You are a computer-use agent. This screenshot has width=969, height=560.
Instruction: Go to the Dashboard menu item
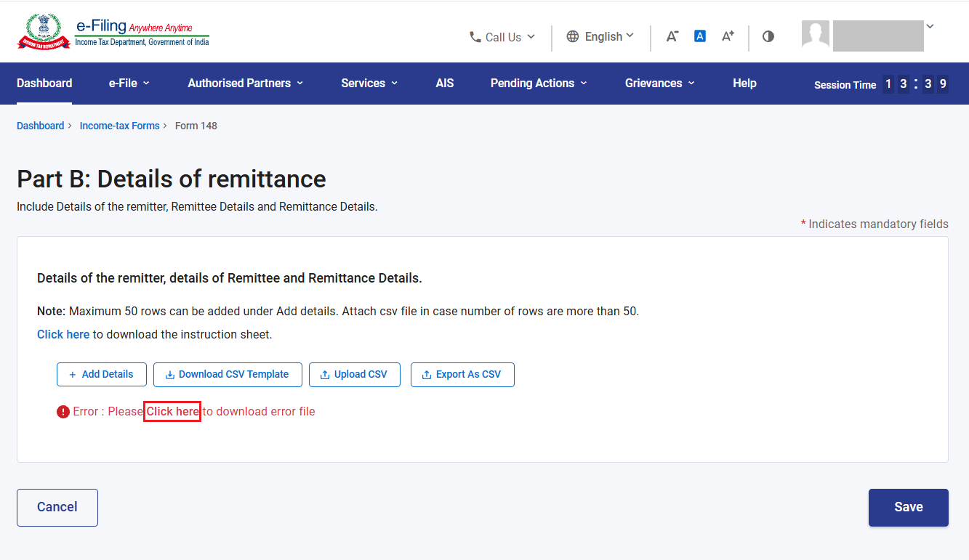click(44, 83)
